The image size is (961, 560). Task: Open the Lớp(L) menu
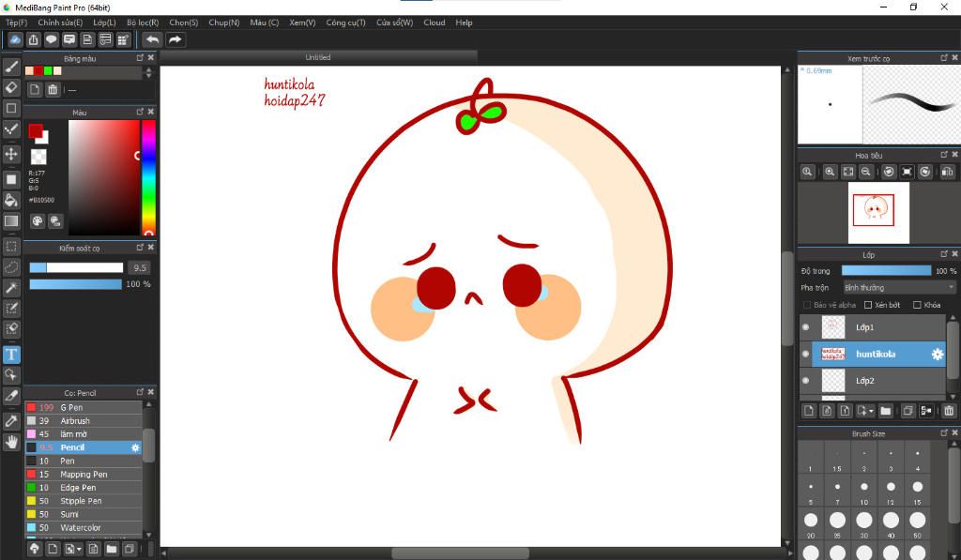(104, 23)
